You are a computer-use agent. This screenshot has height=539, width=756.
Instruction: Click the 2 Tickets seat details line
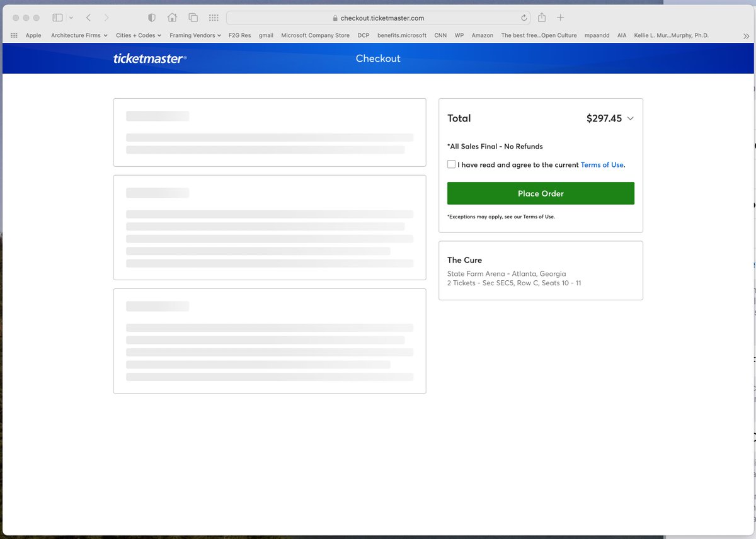click(514, 283)
